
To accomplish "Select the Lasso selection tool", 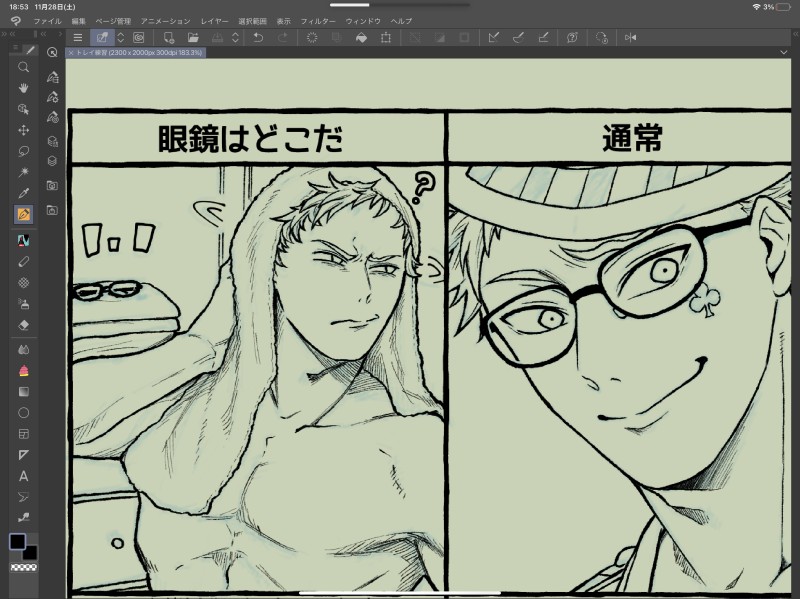I will (x=23, y=151).
